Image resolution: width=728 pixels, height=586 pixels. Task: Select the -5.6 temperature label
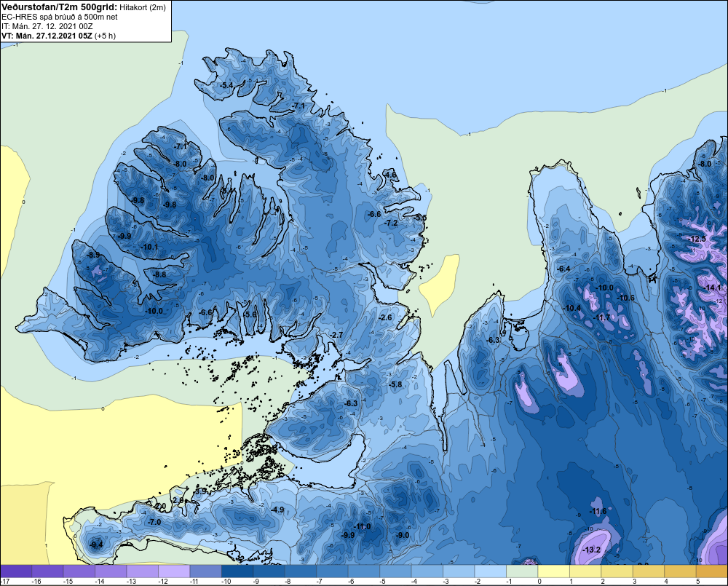[x=250, y=314]
